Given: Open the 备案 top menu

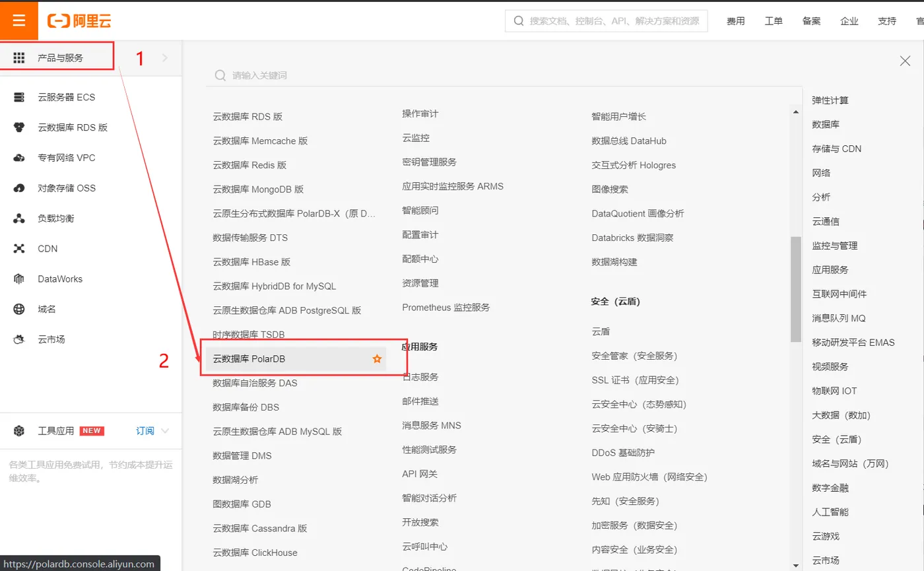Looking at the screenshot, I should click(x=812, y=21).
